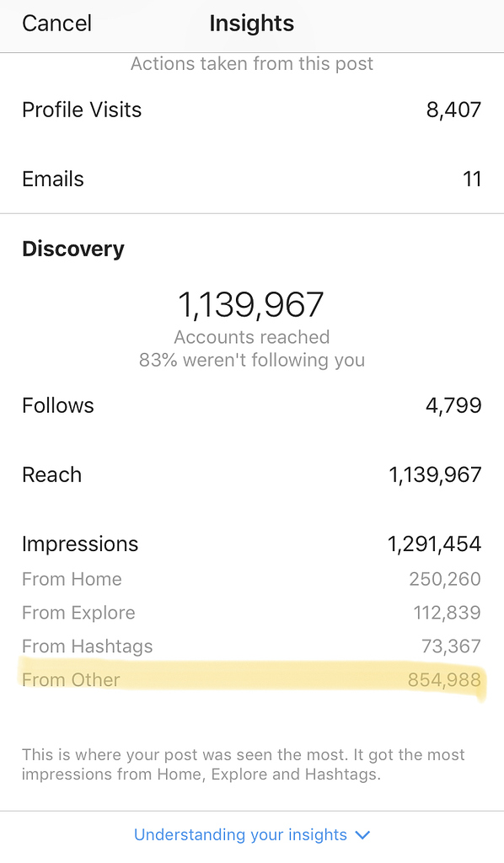The width and height of the screenshot is (504, 863).
Task: Tap the 83% weren't following you text
Action: click(x=251, y=360)
